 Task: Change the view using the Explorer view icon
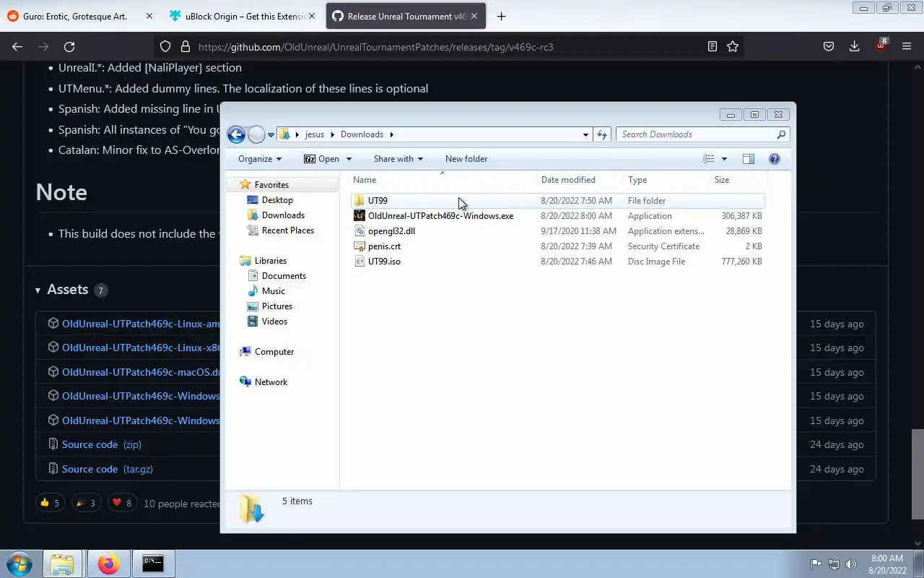click(709, 159)
